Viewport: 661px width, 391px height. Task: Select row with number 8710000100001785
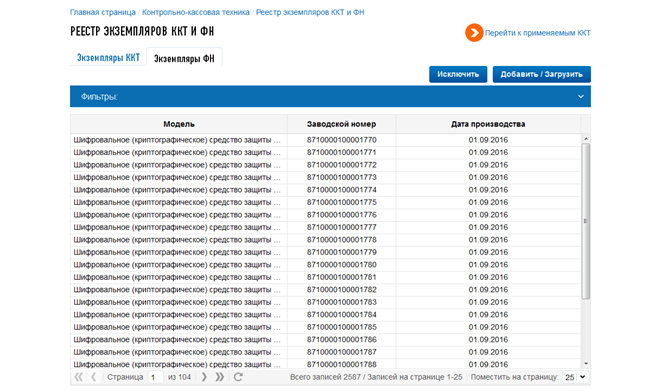coord(325,327)
